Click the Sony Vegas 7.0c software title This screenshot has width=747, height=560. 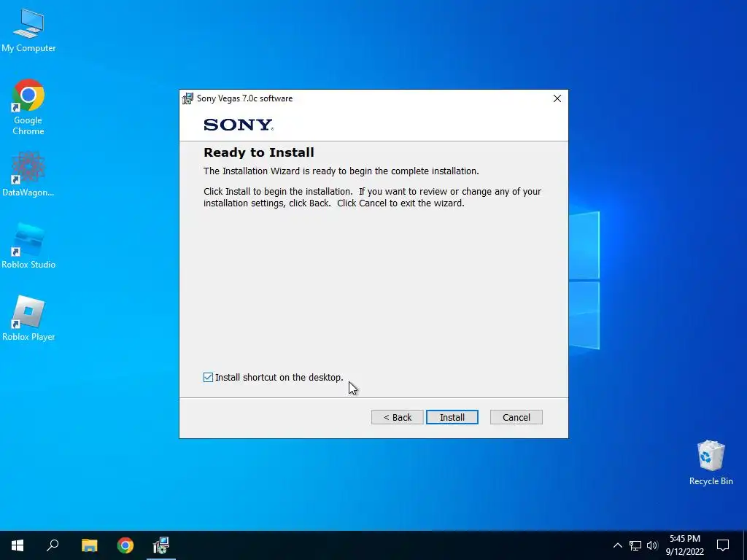coord(245,98)
